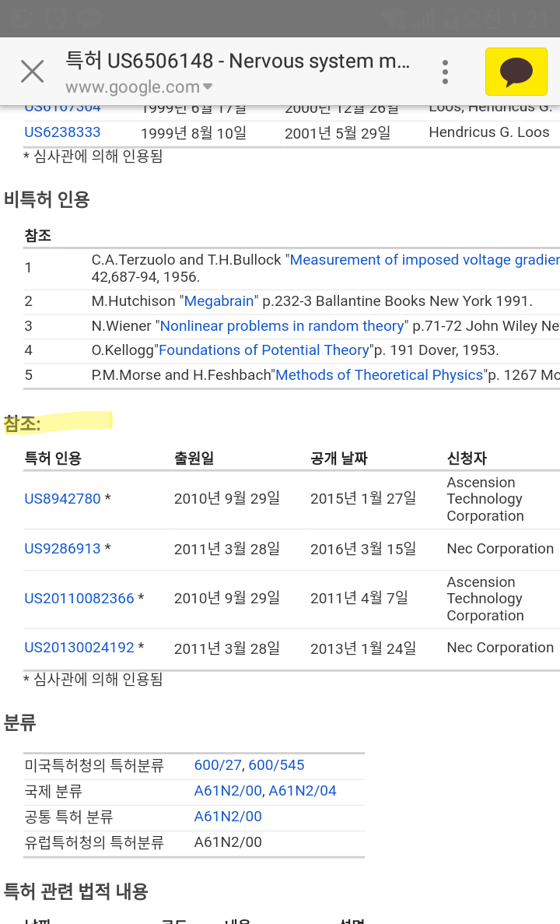Select the '분류' section heading
The height and width of the screenshot is (924, 560).
20,722
